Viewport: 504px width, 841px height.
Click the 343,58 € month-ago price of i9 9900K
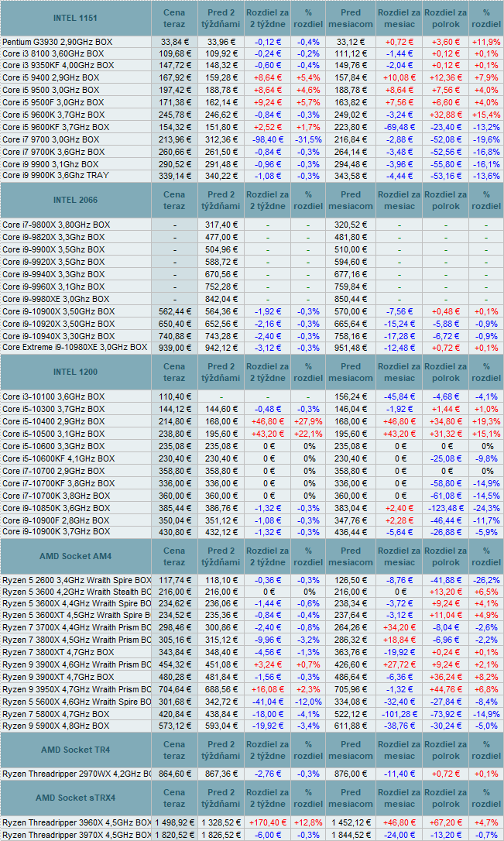pos(351,175)
